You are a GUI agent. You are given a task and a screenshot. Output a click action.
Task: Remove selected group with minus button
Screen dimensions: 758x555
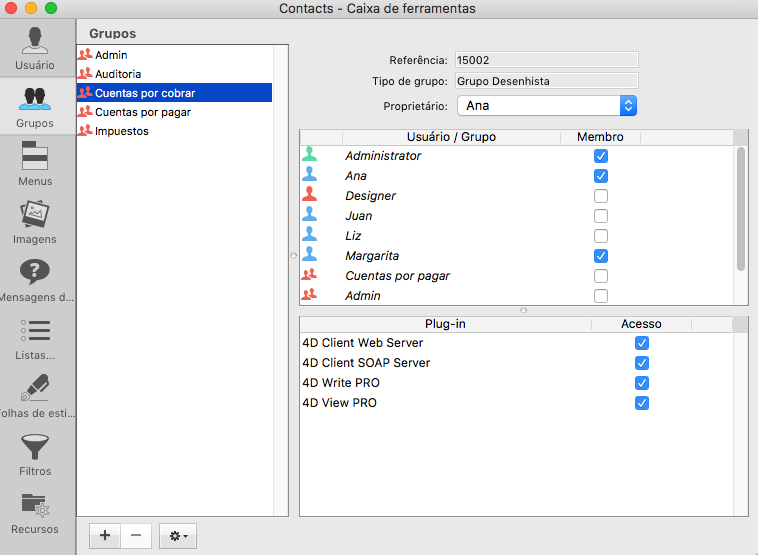click(x=136, y=536)
